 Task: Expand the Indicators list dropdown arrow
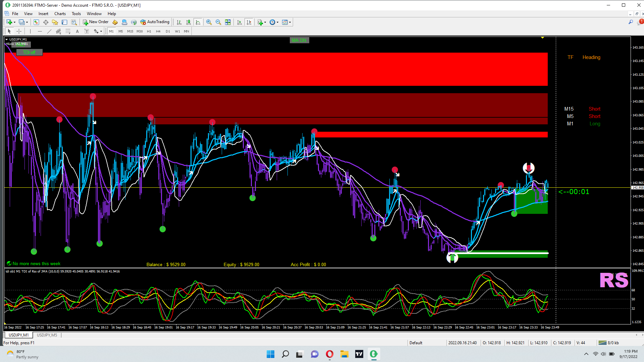pos(265,22)
